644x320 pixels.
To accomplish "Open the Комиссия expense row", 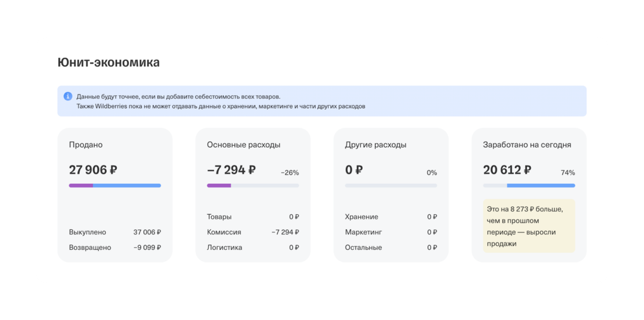I will (224, 232).
